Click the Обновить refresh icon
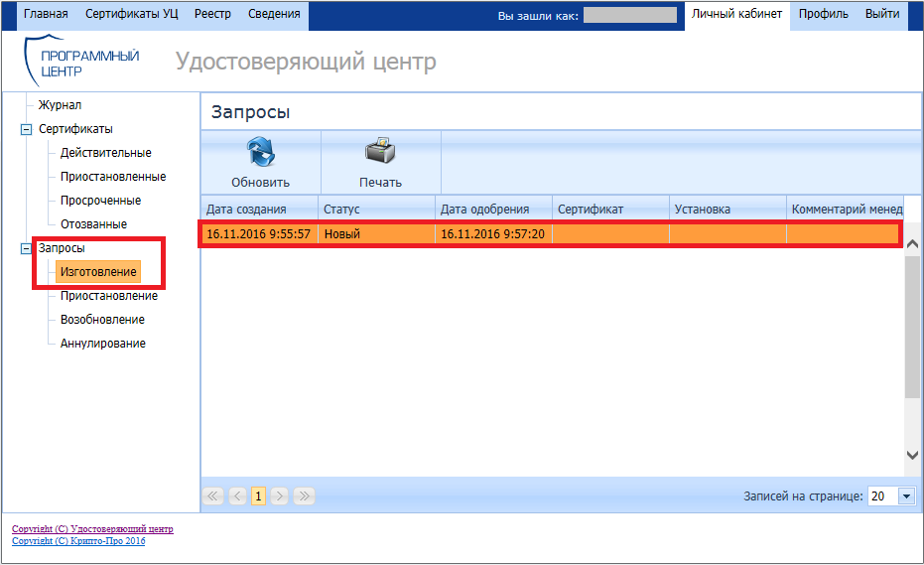 point(260,154)
